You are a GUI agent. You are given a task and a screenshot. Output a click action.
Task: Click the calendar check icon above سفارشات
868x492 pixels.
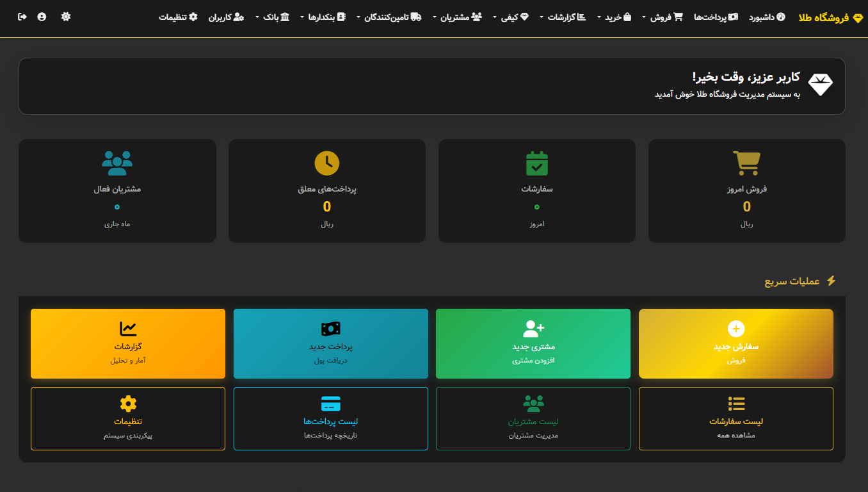(x=536, y=163)
